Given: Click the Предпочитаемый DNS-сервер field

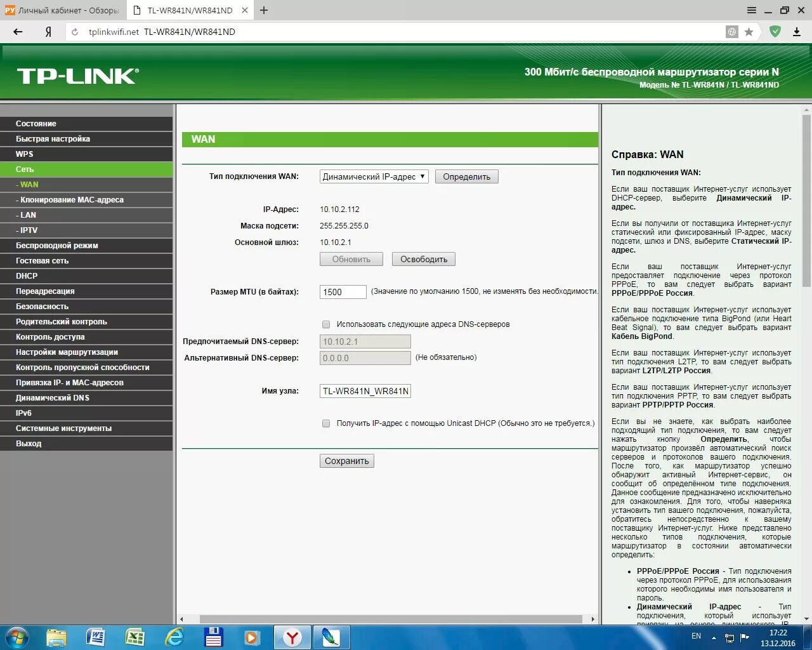Looking at the screenshot, I should (365, 342).
